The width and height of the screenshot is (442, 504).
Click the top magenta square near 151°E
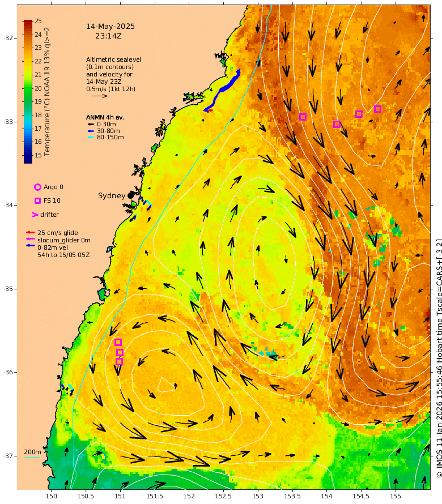point(118,342)
